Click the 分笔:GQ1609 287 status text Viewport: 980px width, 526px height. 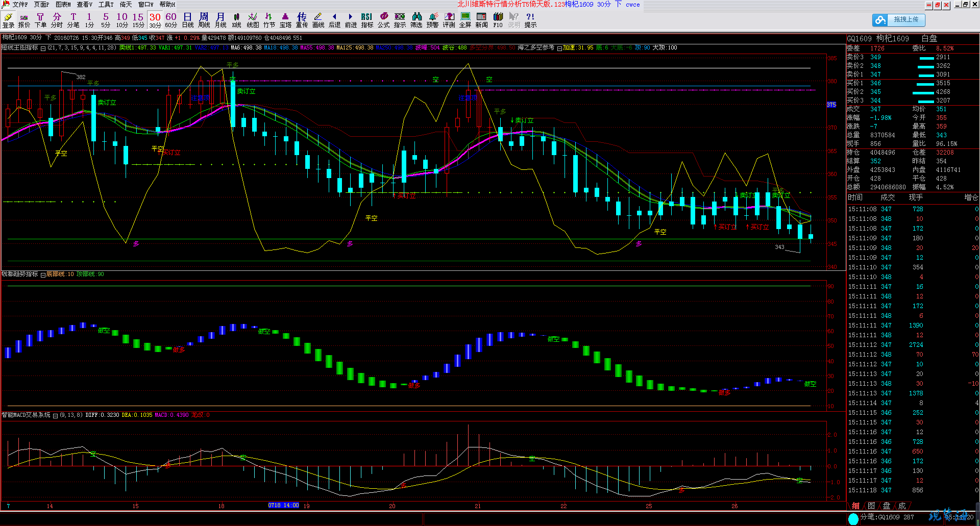coord(887,517)
